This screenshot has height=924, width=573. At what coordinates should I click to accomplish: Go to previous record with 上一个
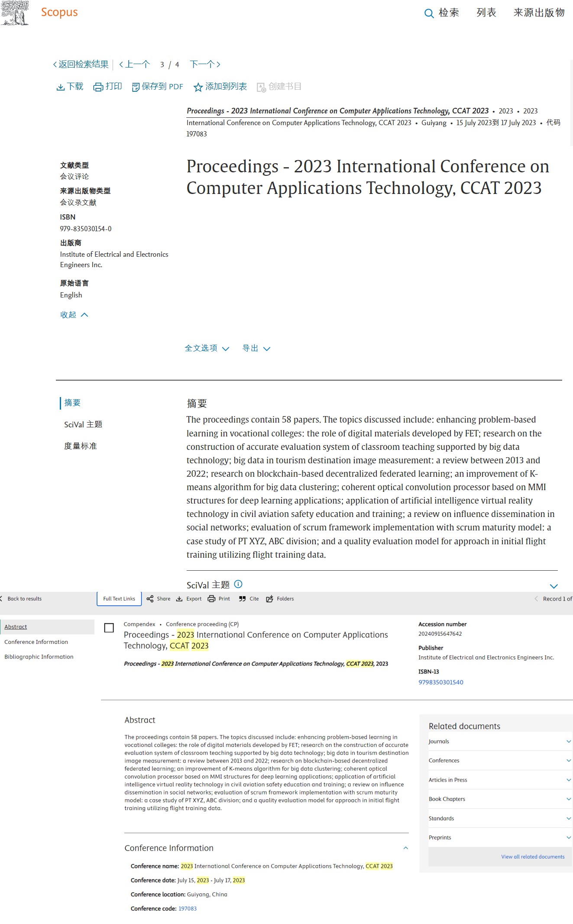click(x=135, y=64)
